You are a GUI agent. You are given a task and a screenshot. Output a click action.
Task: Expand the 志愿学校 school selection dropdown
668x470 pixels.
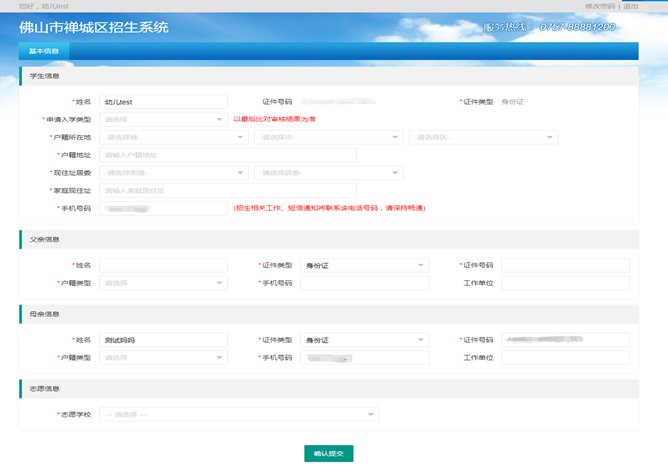tap(239, 414)
